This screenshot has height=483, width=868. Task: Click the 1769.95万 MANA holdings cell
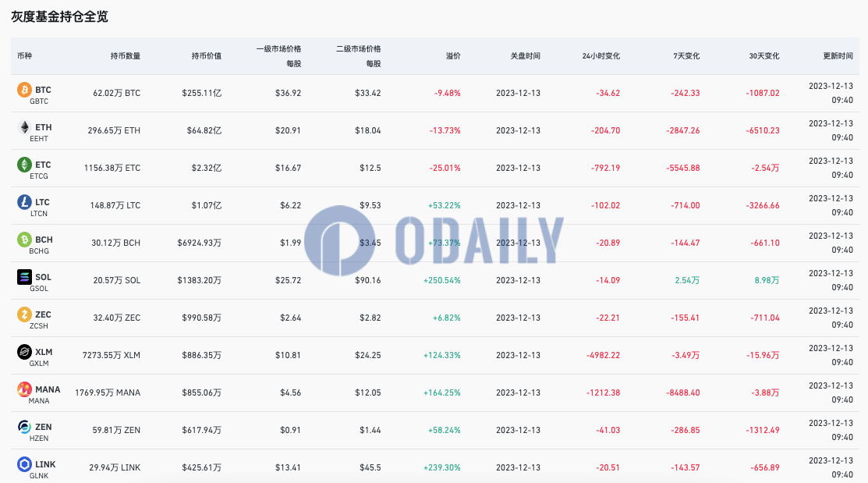(x=108, y=392)
